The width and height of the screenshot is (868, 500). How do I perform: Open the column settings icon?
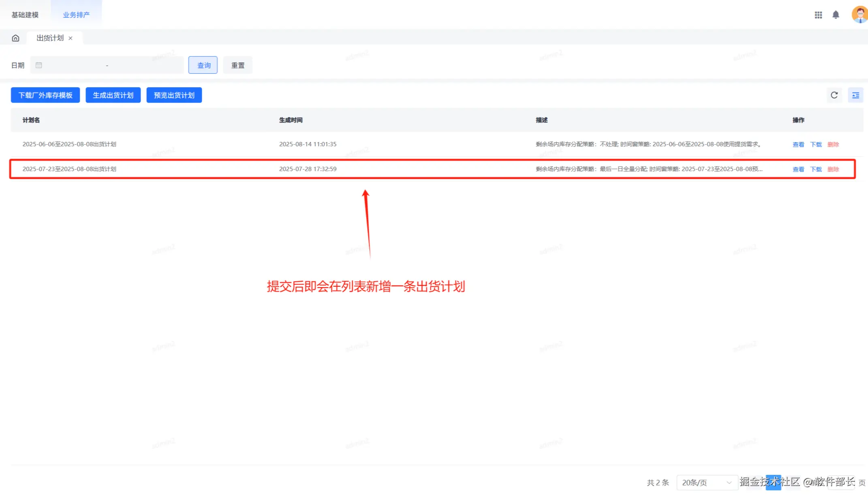tap(855, 95)
